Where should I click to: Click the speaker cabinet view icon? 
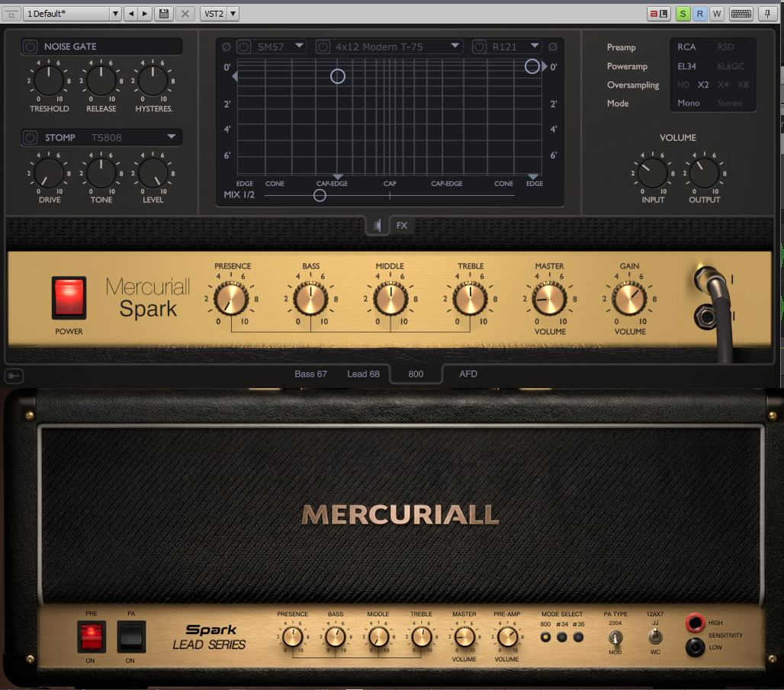tap(378, 226)
